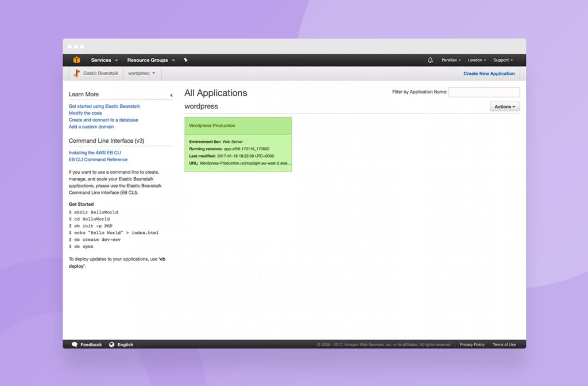Click the Feedback speech bubble icon

(75, 345)
